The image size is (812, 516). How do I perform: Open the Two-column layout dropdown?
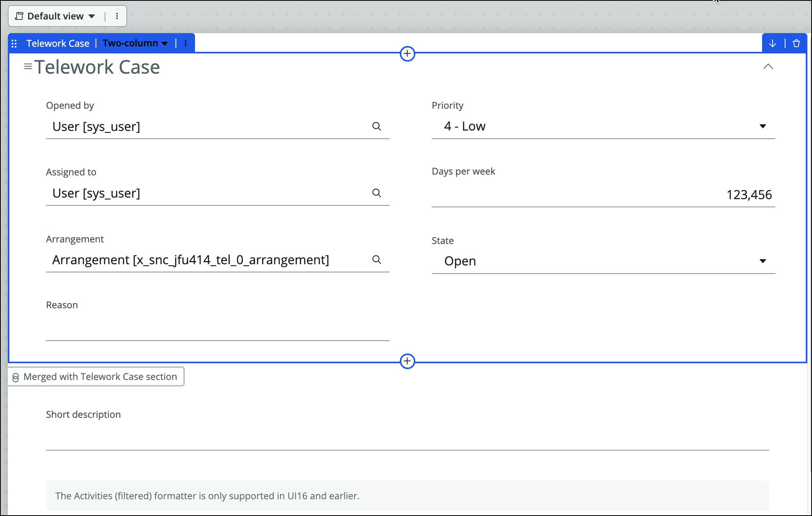tap(135, 43)
